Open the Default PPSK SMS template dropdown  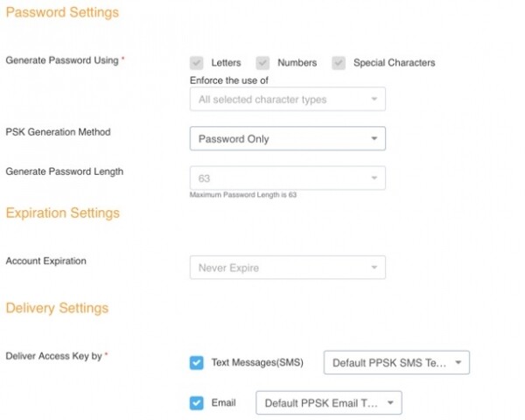396,363
